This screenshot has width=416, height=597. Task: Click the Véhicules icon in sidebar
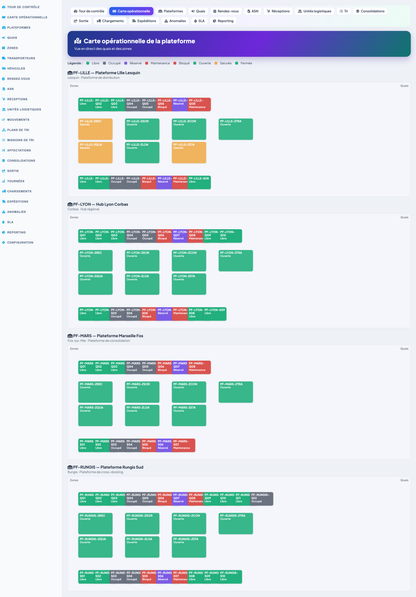point(4,69)
